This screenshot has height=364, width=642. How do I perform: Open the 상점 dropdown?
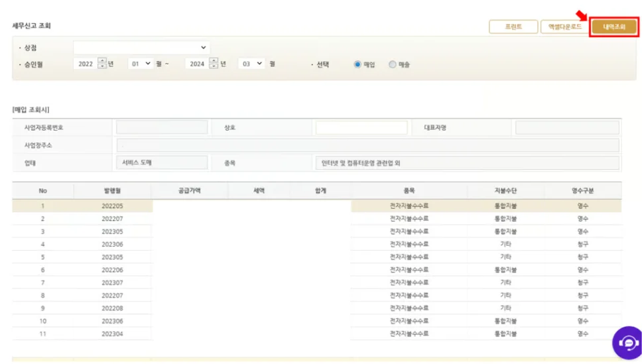pos(141,48)
